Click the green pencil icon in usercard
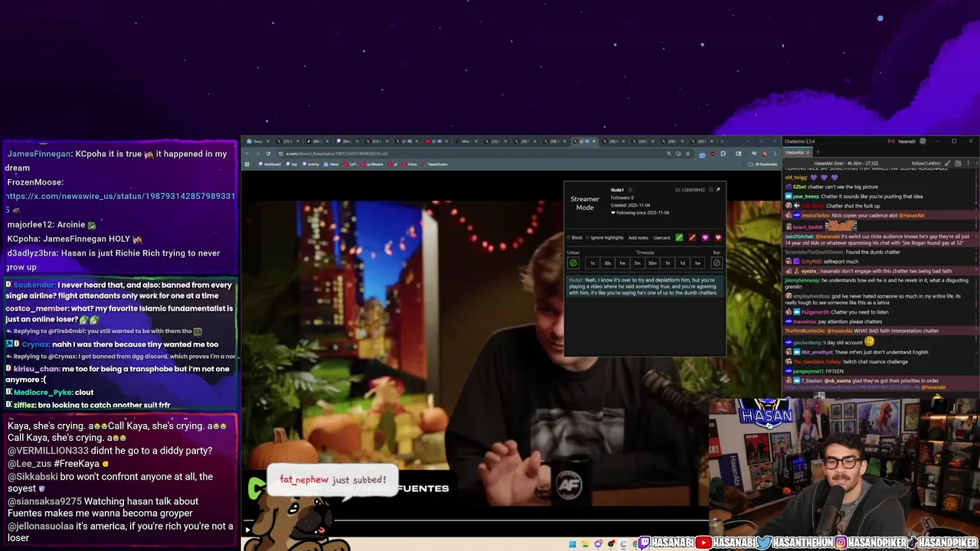Viewport: 980px width, 551px height. (x=679, y=237)
